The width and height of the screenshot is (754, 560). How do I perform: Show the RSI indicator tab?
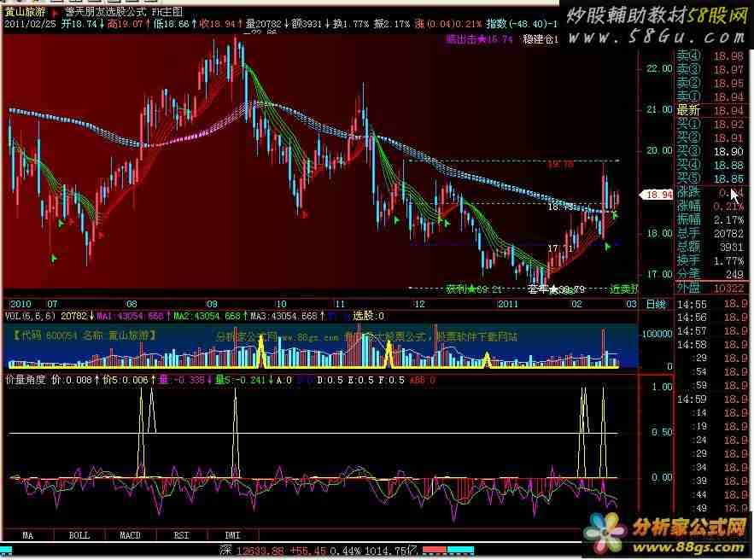(x=182, y=535)
